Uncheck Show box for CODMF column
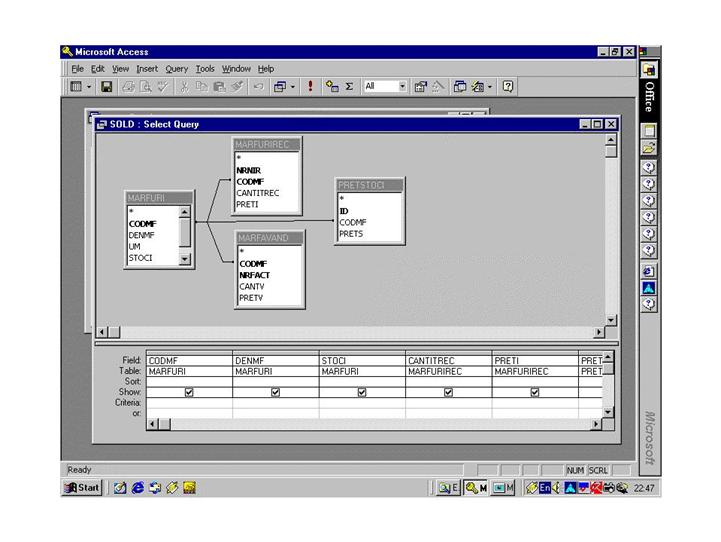This screenshot has height=542, width=721. click(x=189, y=393)
